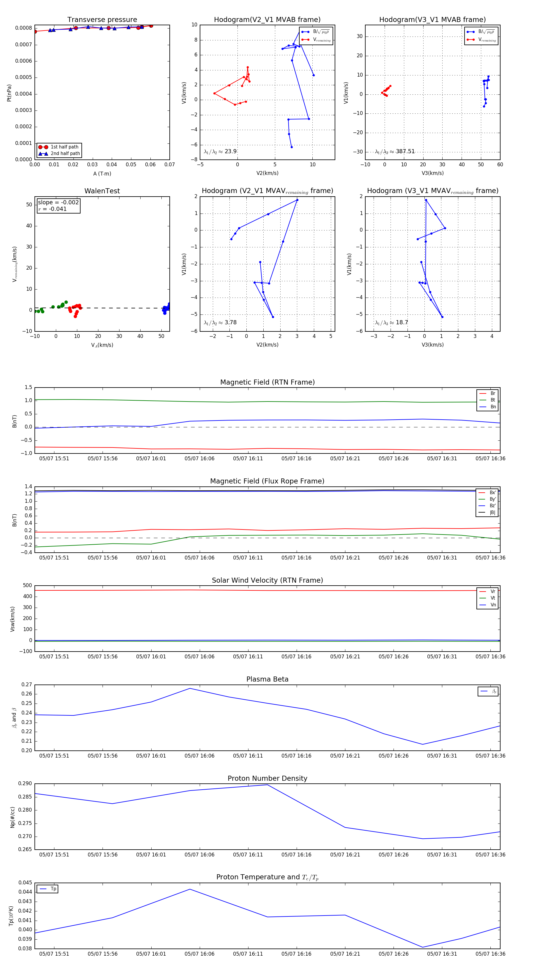The height and width of the screenshot is (980, 535).
Task: Click the λ1/λ3 ≈ 18.7 annotation
Action: tap(391, 323)
